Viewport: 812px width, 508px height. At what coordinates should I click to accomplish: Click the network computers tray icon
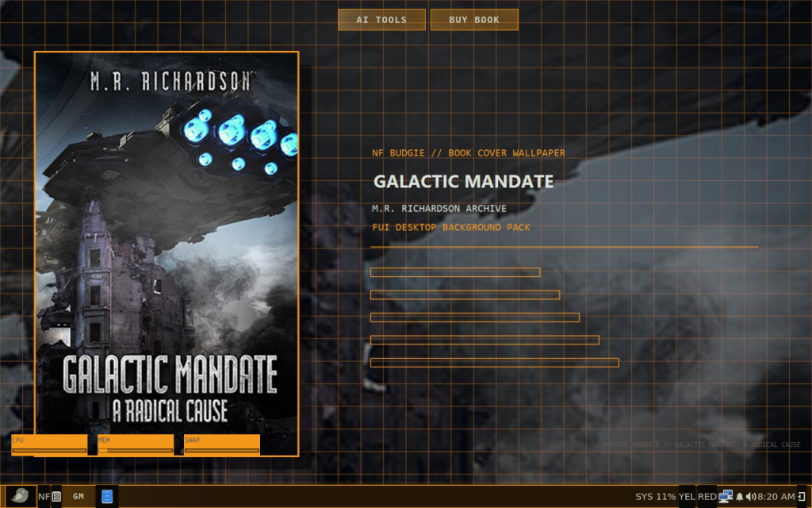coord(726,496)
